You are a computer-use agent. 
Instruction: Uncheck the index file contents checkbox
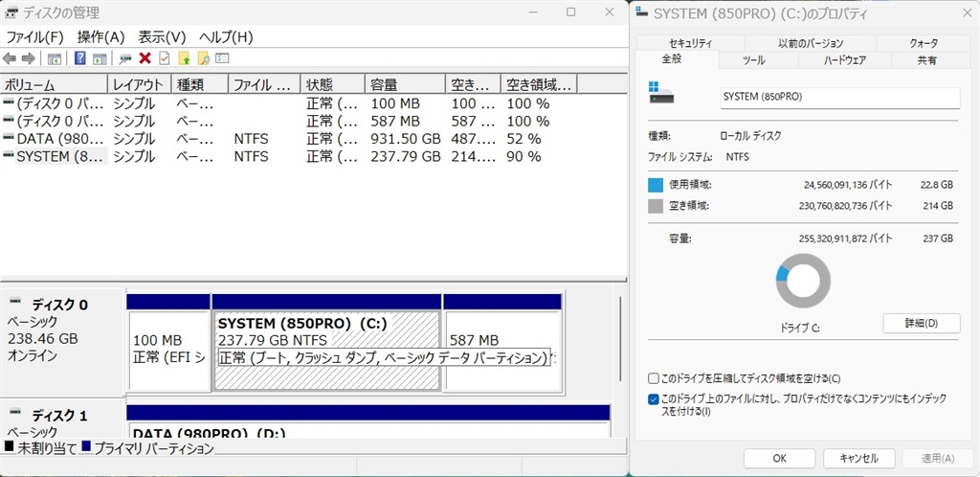click(x=654, y=398)
